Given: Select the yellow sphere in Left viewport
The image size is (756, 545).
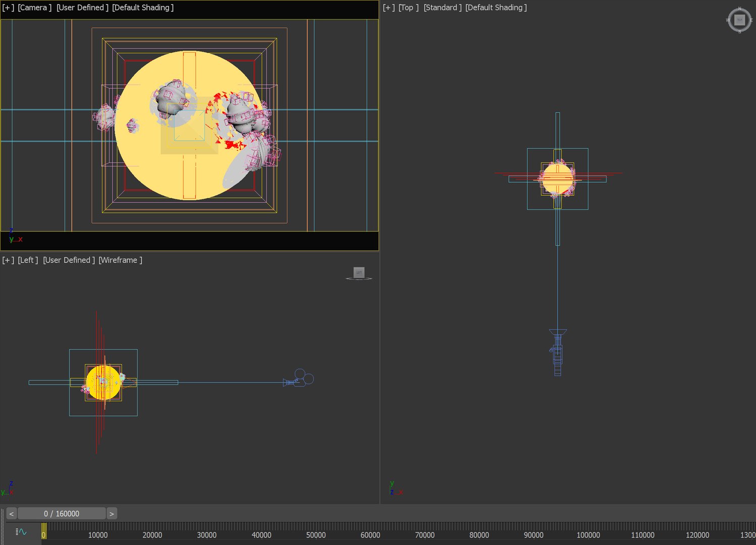Looking at the screenshot, I should pos(103,383).
